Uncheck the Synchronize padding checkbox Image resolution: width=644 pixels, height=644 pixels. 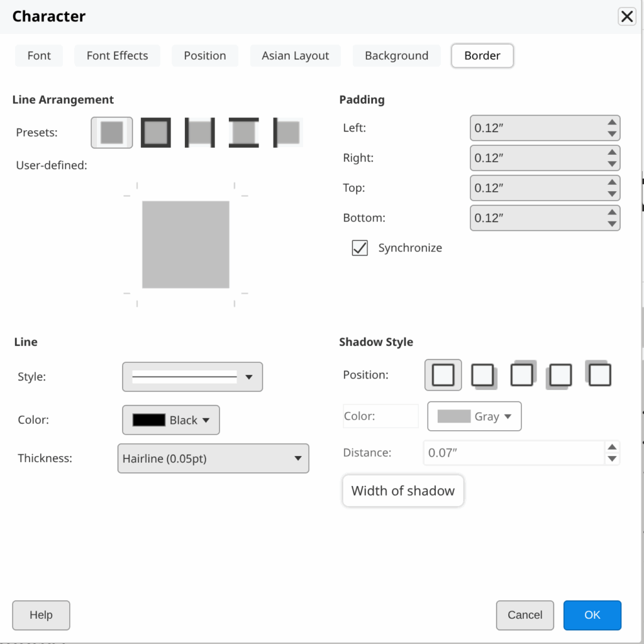tap(360, 248)
